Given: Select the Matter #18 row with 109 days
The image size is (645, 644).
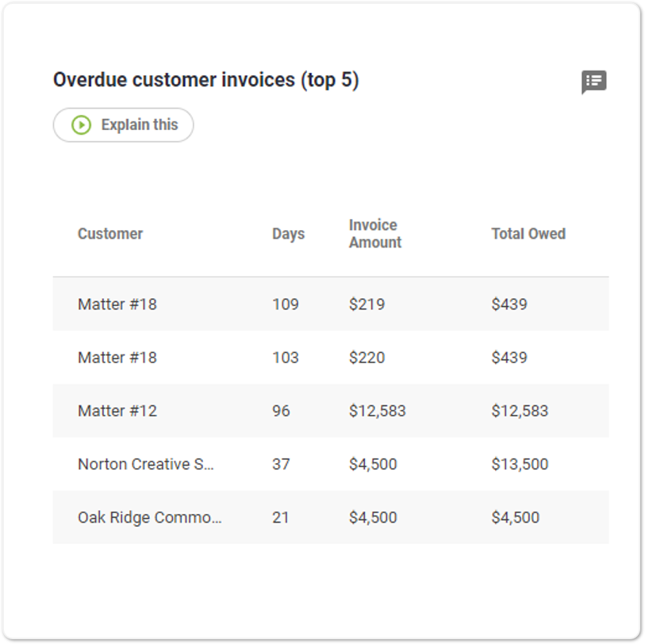Looking at the screenshot, I should pyautogui.click(x=117, y=304).
